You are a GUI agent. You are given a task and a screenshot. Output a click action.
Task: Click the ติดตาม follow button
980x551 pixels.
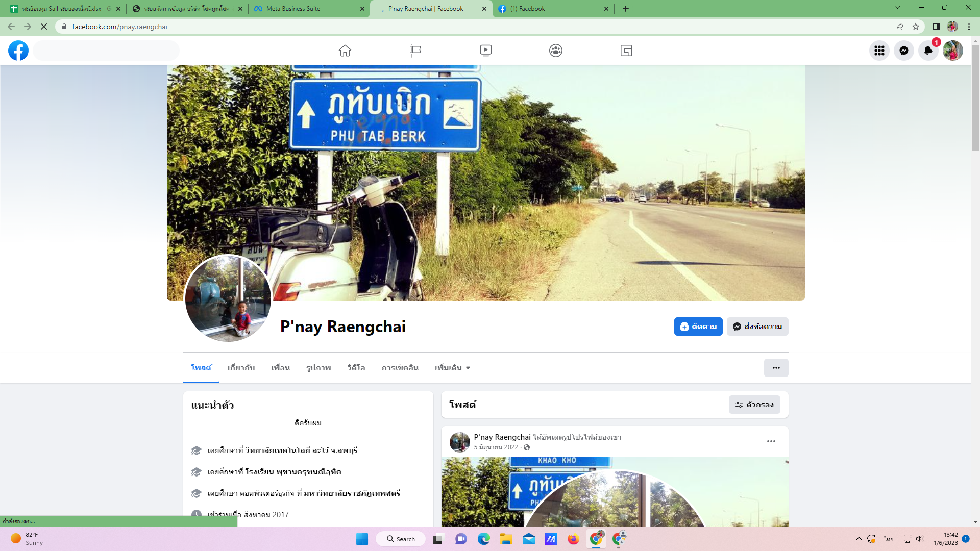click(x=698, y=327)
